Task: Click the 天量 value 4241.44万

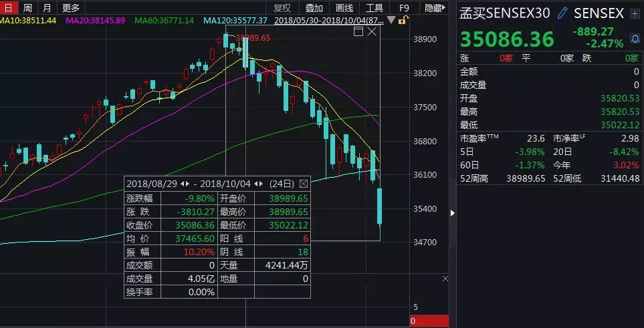Action: click(287, 266)
